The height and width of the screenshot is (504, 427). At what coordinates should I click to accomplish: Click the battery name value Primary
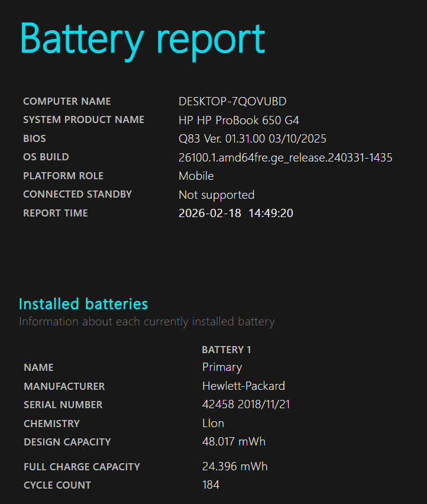coord(222,367)
